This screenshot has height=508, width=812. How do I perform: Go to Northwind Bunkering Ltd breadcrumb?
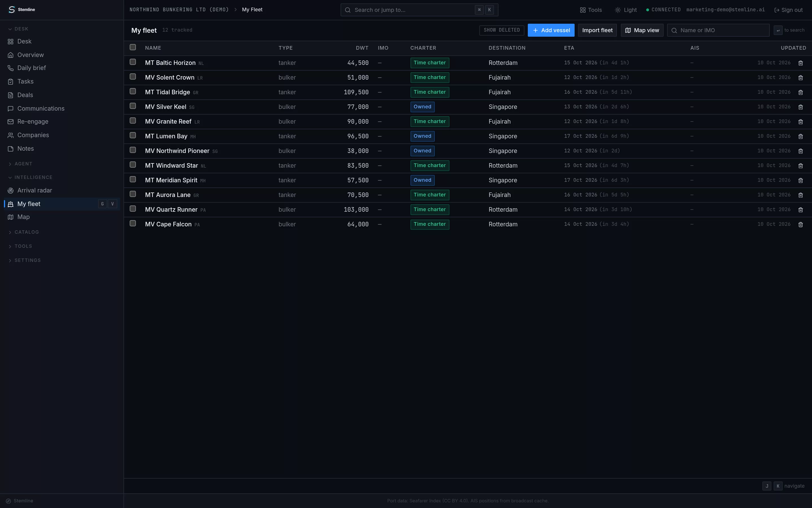pyautogui.click(x=179, y=10)
